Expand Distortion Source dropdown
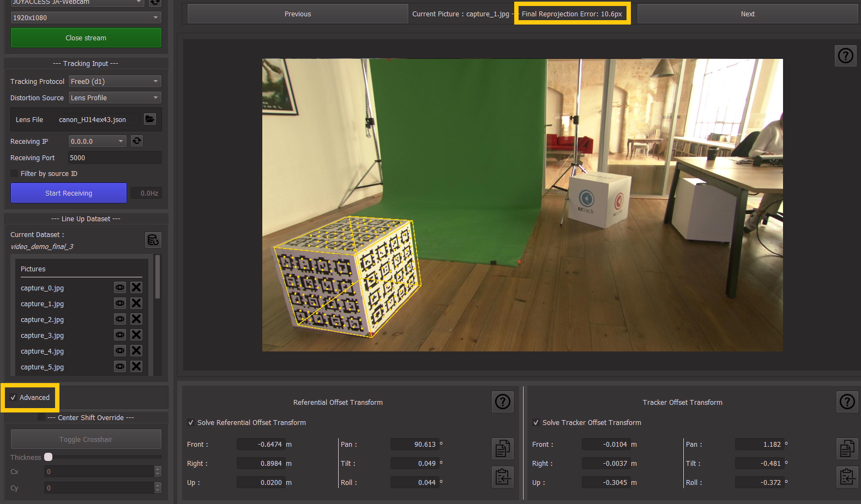Screen dimensions: 861x504 pos(115,98)
